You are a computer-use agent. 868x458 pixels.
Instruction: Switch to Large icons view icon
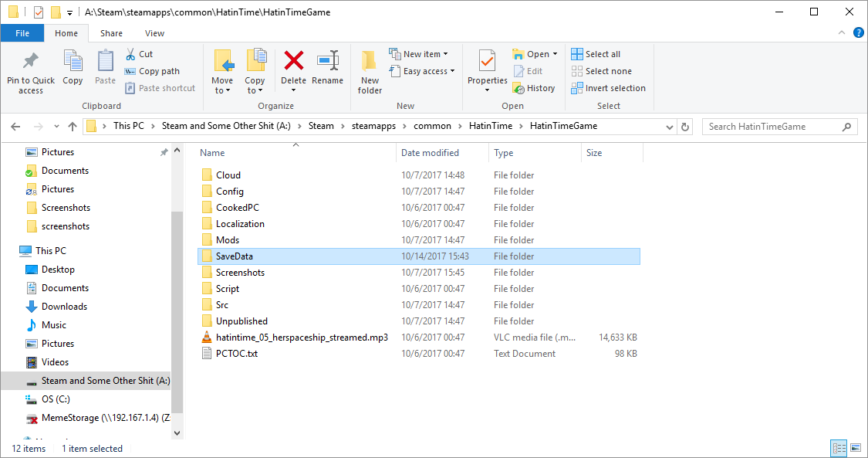[x=856, y=447]
